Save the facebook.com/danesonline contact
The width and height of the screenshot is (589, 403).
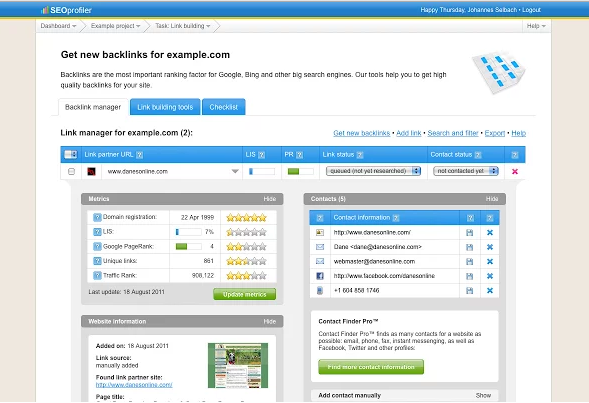(x=470, y=276)
